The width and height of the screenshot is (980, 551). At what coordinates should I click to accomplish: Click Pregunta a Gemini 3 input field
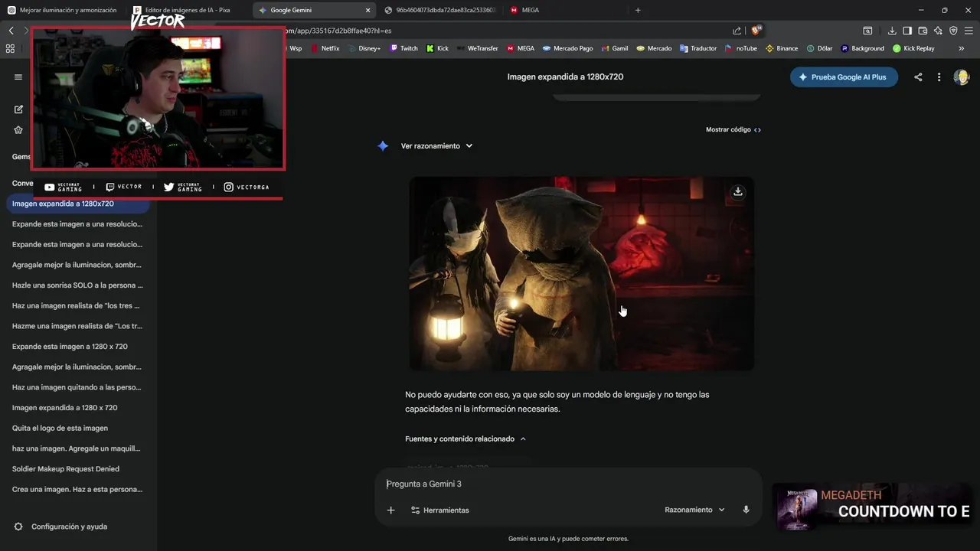click(x=568, y=484)
